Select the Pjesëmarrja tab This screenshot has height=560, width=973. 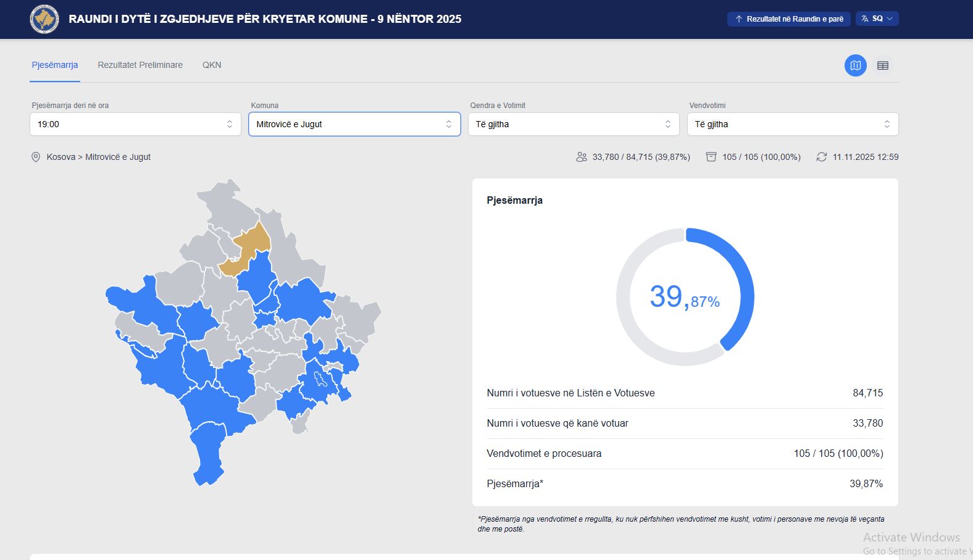click(55, 65)
